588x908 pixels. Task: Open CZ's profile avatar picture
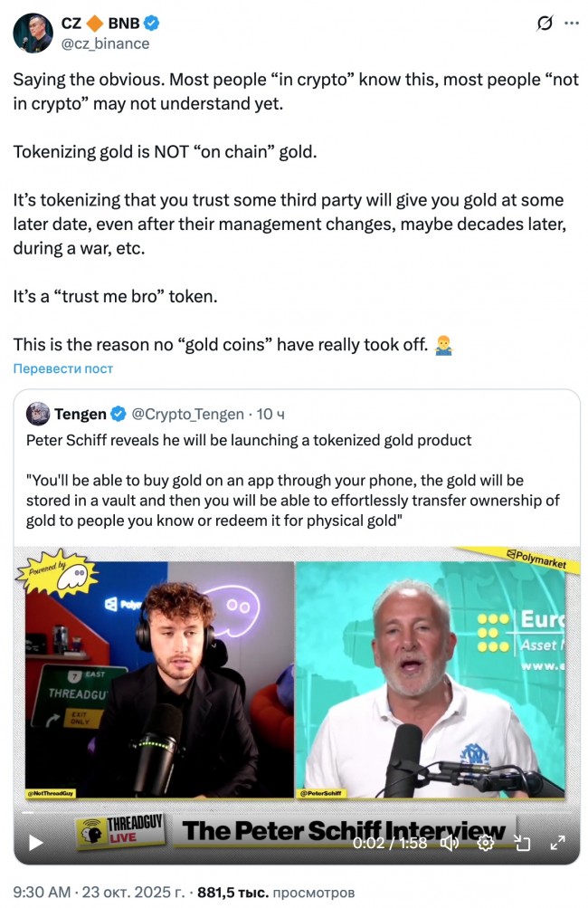point(33,33)
